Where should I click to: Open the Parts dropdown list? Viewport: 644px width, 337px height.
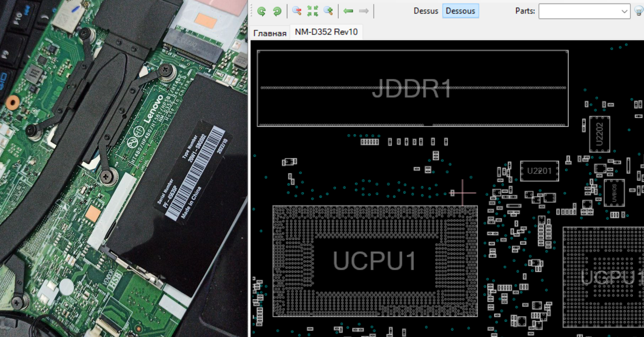(624, 11)
